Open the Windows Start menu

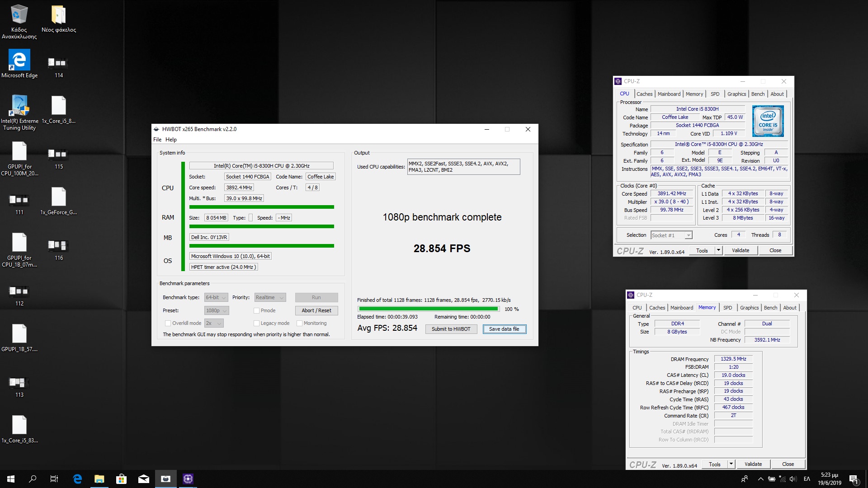[x=11, y=479]
